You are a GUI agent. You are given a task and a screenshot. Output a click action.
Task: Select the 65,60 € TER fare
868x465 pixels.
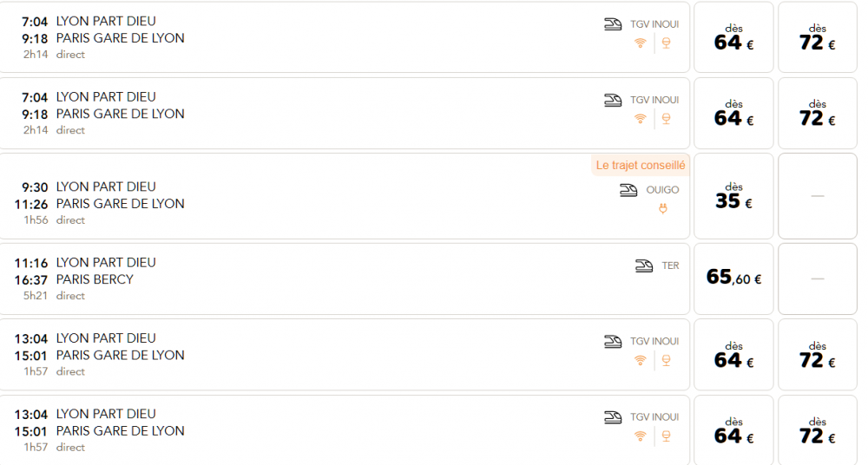point(733,278)
